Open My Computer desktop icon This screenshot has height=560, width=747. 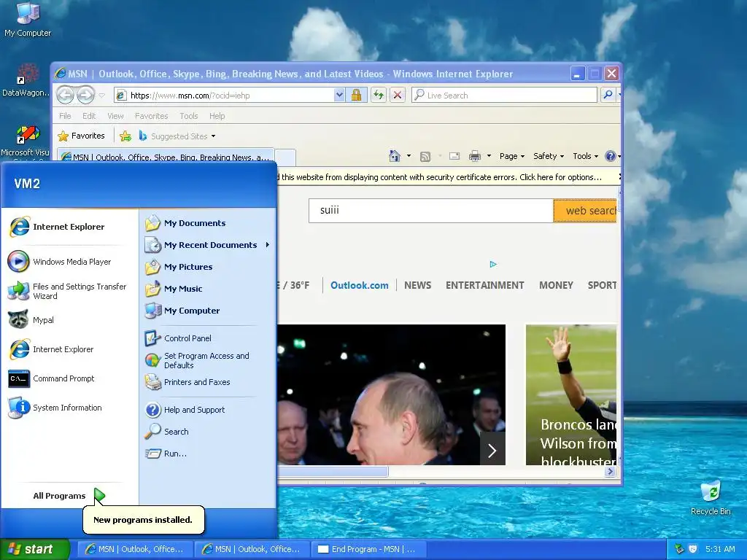[28, 19]
